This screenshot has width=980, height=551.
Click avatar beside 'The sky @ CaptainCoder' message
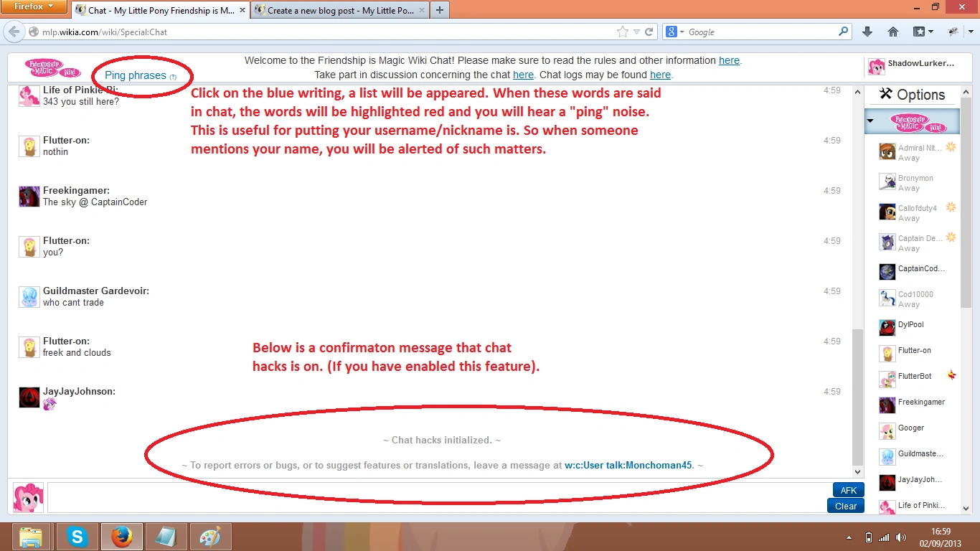click(x=29, y=197)
